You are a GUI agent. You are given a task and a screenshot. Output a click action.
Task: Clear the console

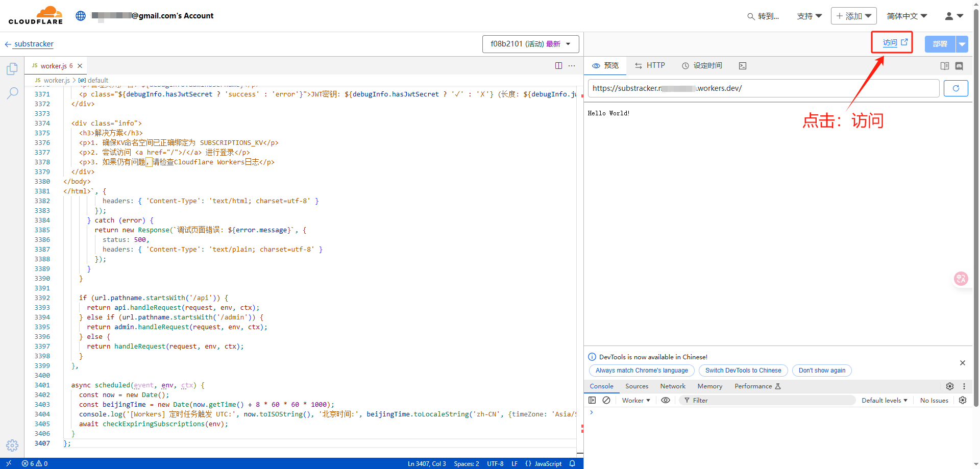606,401
